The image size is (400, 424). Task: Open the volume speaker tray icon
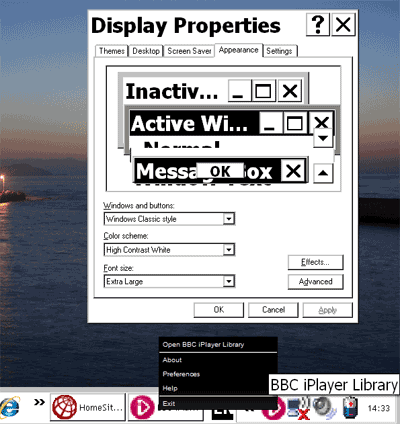[x=323, y=408]
